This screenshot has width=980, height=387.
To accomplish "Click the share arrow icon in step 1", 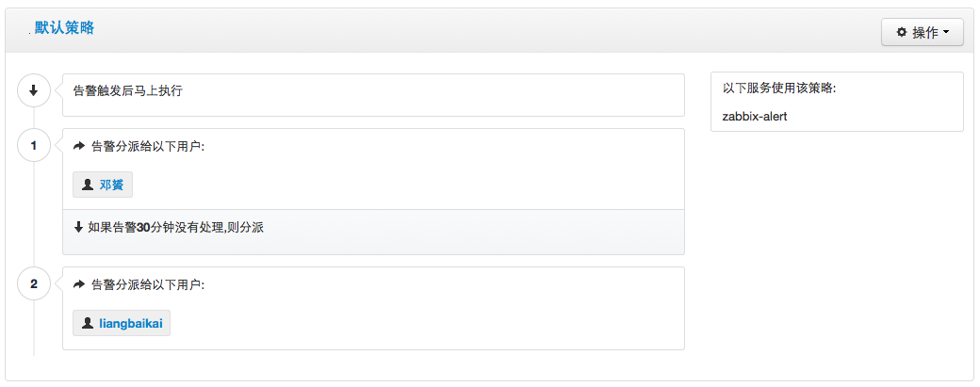I will pyautogui.click(x=79, y=146).
